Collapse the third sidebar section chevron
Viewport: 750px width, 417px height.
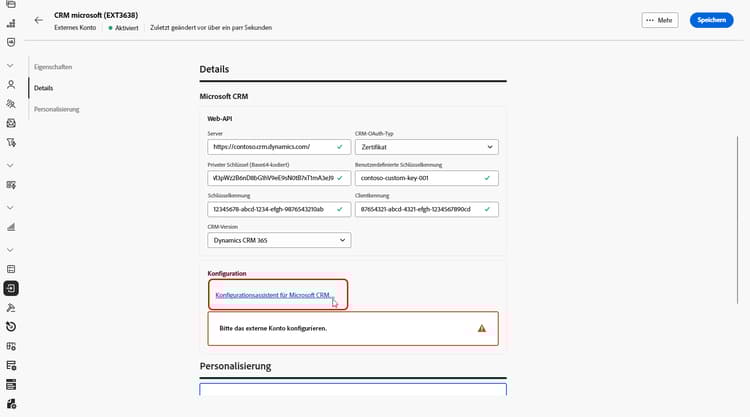(x=10, y=208)
